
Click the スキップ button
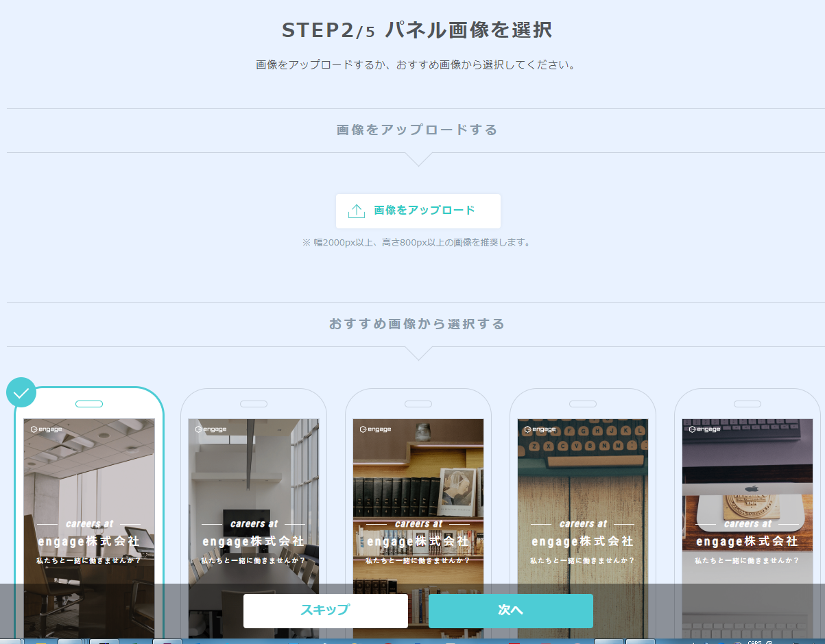326,610
